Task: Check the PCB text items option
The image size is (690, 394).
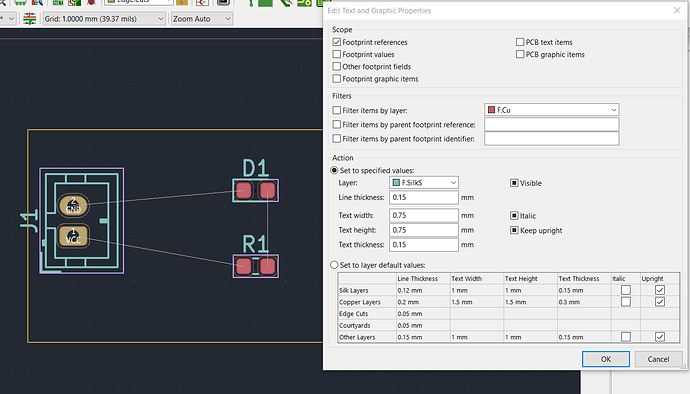Action: (520, 42)
